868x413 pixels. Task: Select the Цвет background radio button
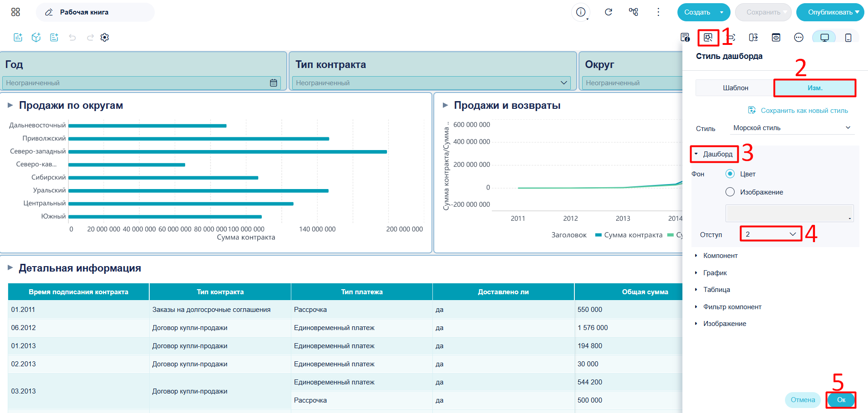(x=730, y=174)
